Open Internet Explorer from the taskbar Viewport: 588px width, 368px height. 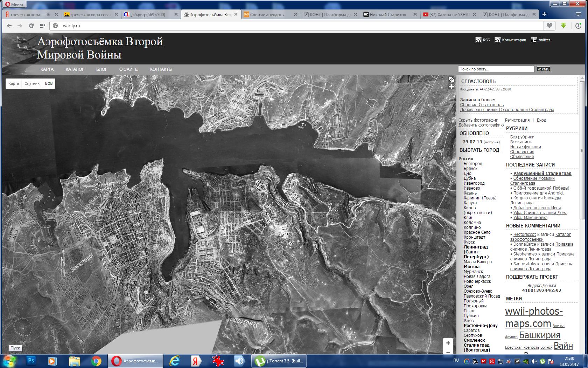pyautogui.click(x=174, y=361)
